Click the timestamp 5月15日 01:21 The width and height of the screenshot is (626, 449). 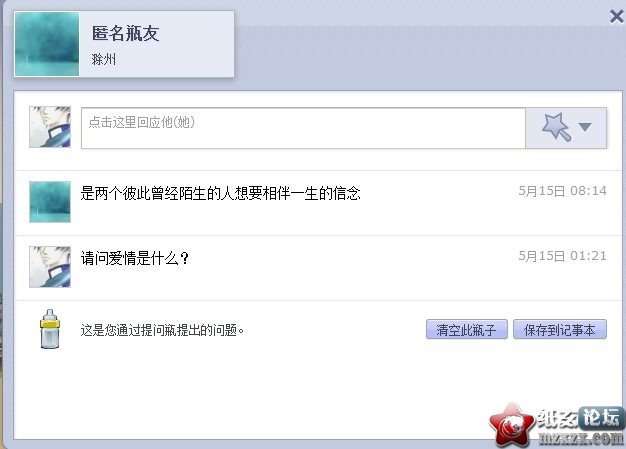[x=562, y=256]
